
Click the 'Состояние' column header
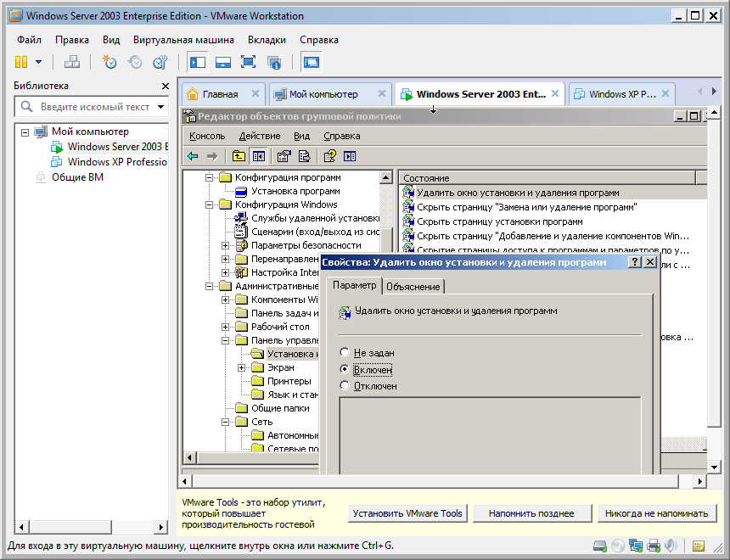547,178
